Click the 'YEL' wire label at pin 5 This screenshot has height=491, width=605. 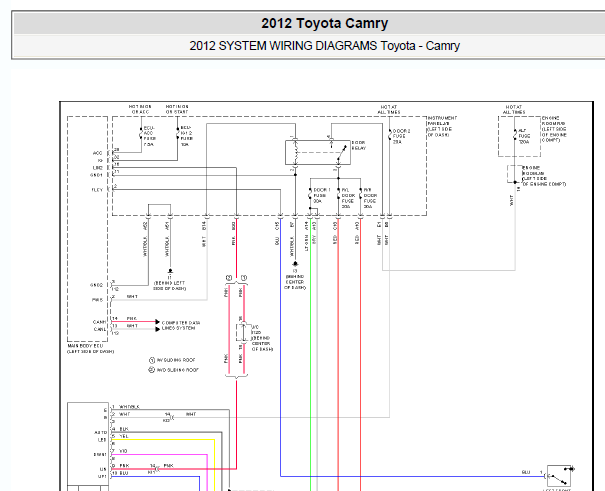coord(123,436)
